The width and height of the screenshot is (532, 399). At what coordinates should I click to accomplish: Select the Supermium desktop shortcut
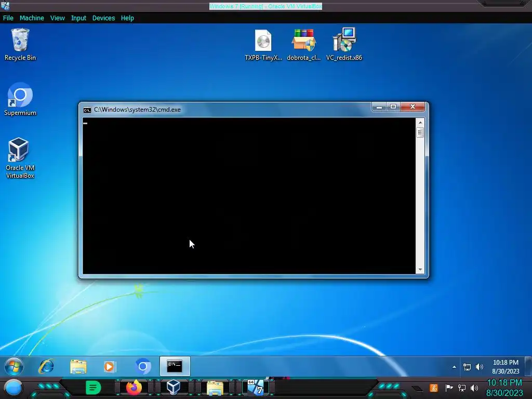(x=20, y=99)
